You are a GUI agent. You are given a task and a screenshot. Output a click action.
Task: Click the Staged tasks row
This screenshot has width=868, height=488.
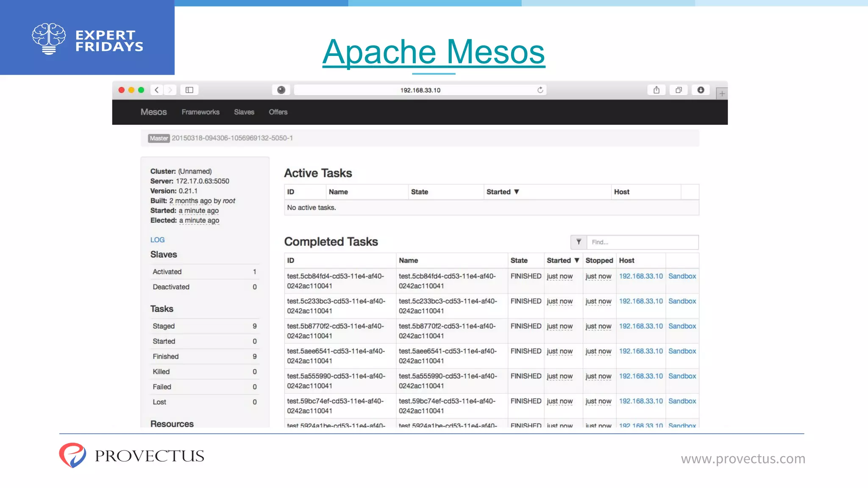(205, 326)
